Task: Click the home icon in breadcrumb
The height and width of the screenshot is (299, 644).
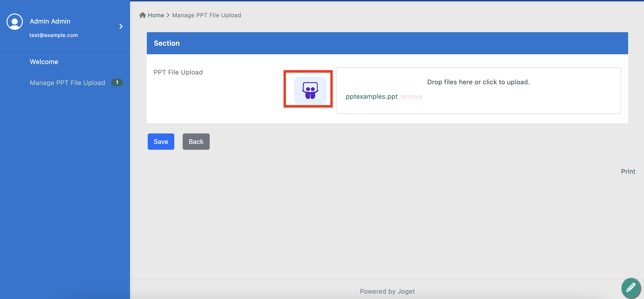Action: [x=143, y=15]
